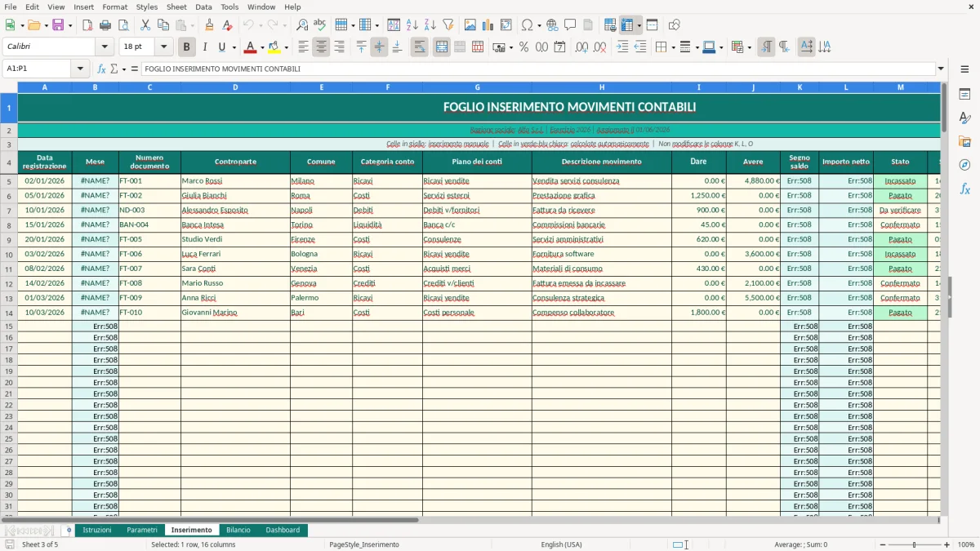Insert an image

point(470,25)
